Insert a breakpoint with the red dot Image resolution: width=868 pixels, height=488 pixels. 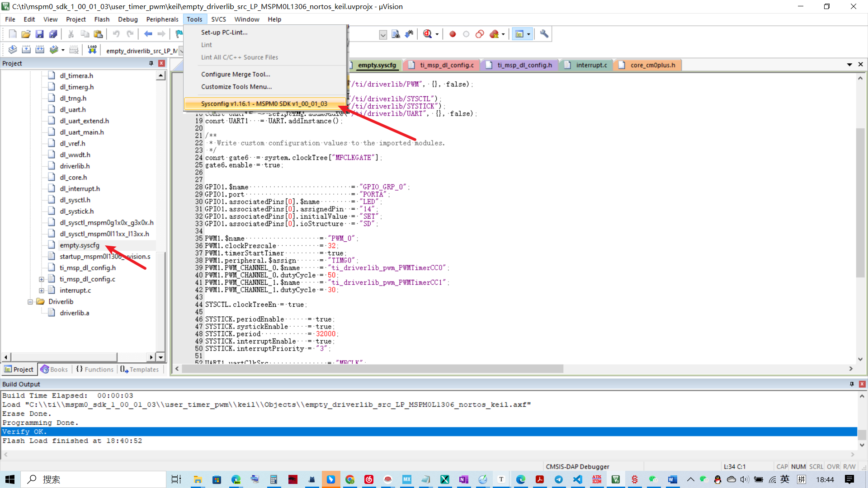point(453,34)
